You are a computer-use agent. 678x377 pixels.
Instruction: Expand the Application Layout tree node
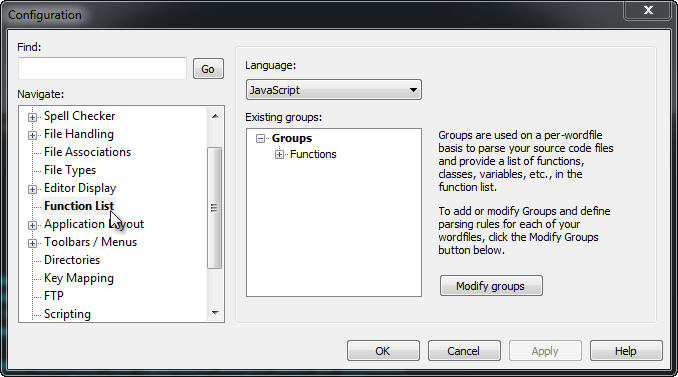tap(32, 225)
